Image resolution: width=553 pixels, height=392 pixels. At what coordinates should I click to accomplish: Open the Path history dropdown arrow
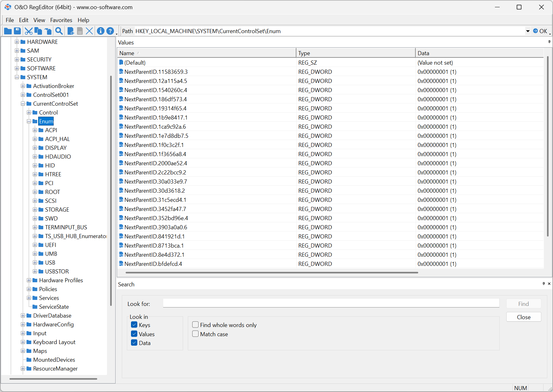point(528,31)
